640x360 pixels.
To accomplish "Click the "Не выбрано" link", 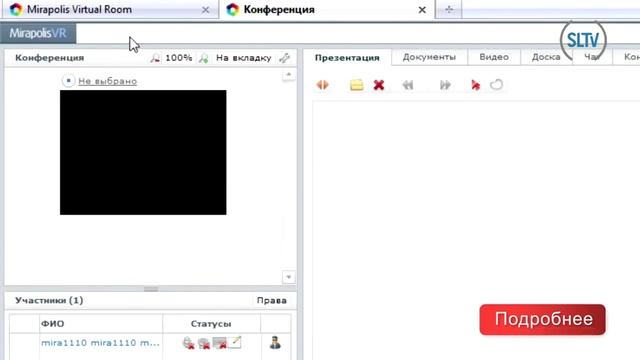I will click(107, 81).
